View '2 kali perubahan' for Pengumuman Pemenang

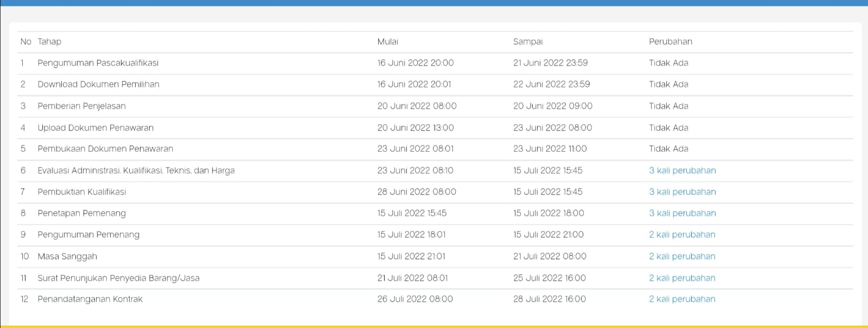[682, 235]
